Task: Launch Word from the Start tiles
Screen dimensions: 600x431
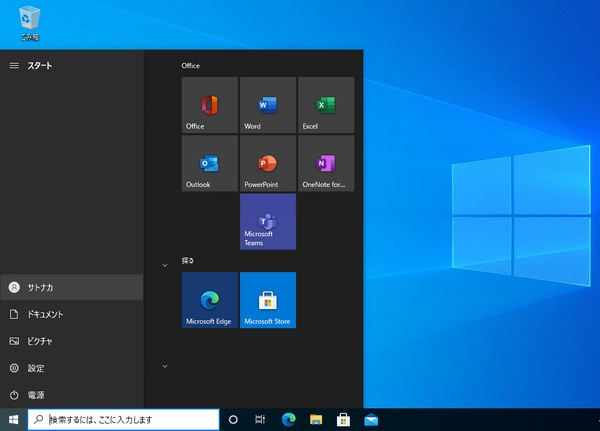Action: coord(268,105)
